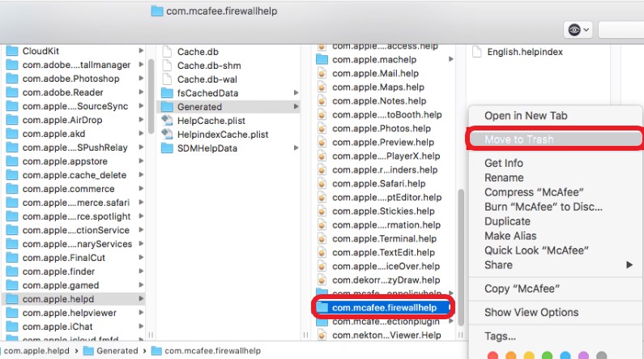Select com.apple.Terminal.help file
The height and width of the screenshot is (359, 644).
click(384, 238)
